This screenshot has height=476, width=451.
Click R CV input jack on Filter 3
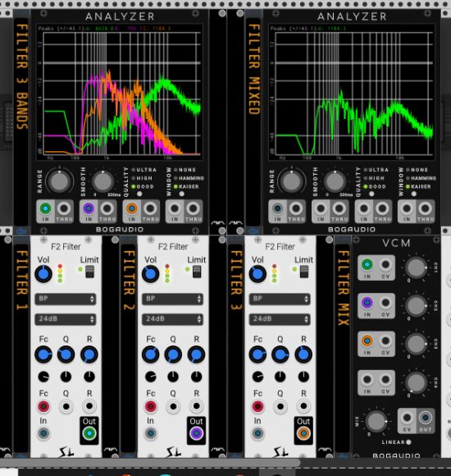pos(303,406)
